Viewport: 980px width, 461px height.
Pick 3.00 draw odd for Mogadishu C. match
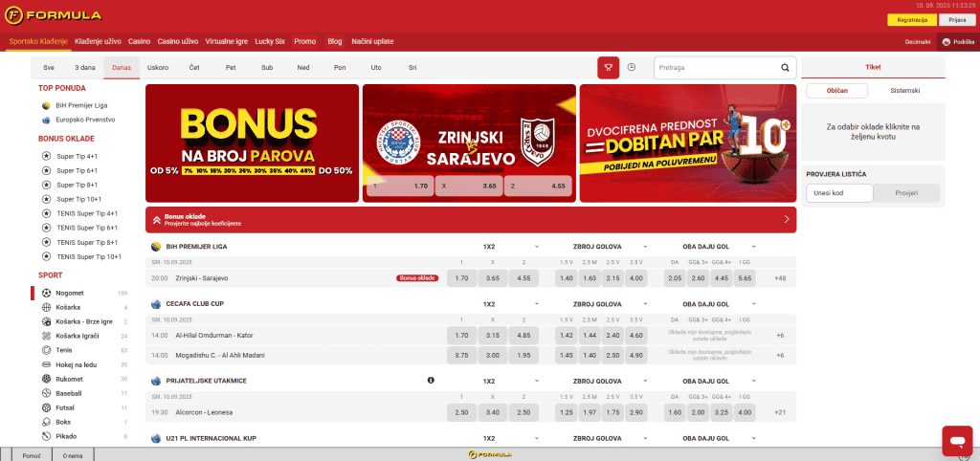point(493,356)
